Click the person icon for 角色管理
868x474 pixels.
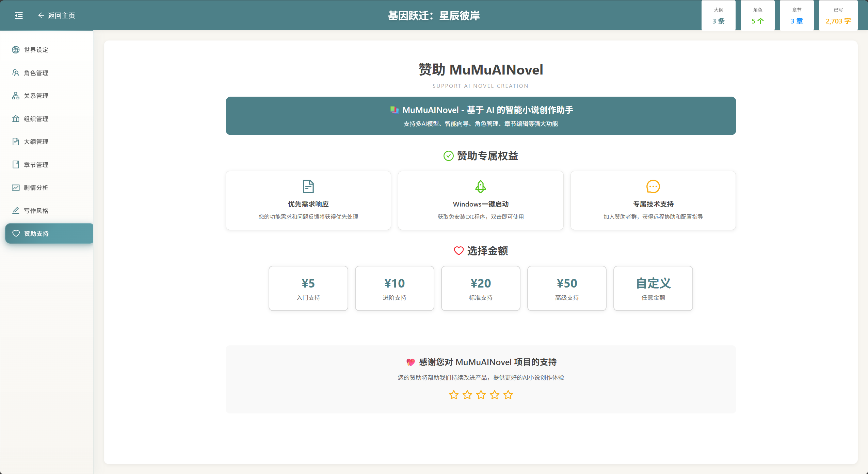pyautogui.click(x=16, y=73)
